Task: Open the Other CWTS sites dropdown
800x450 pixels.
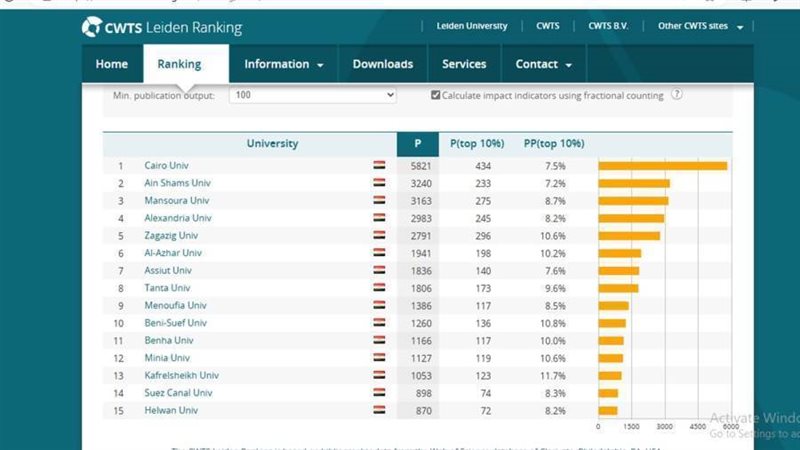Action: tap(700, 26)
